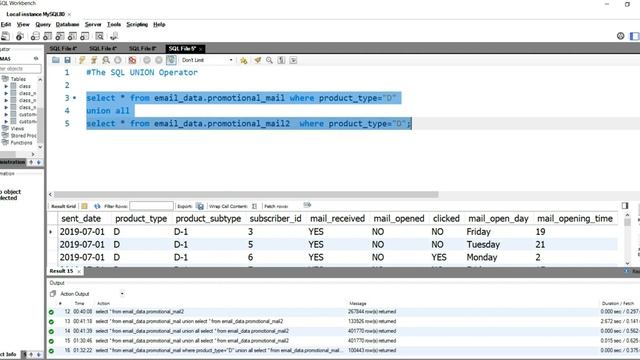The width and height of the screenshot is (640, 360).
Task: Click the result panel toggle icon right of grid
Action: (x=625, y=206)
